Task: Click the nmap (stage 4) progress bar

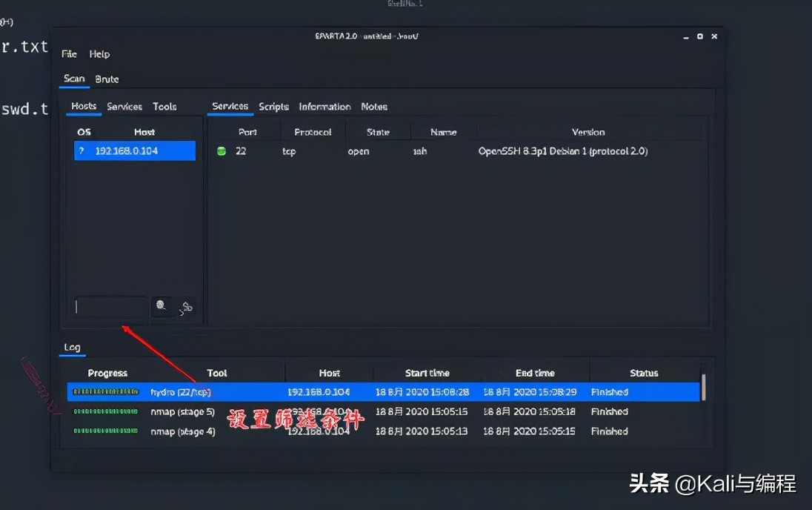Action: pos(106,431)
